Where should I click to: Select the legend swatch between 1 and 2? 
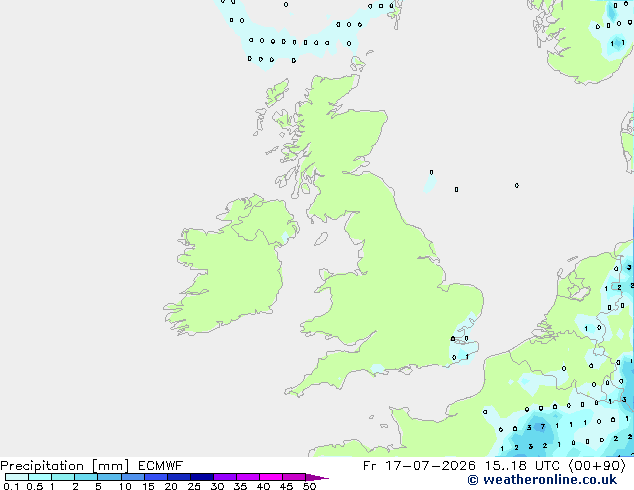click(63, 477)
